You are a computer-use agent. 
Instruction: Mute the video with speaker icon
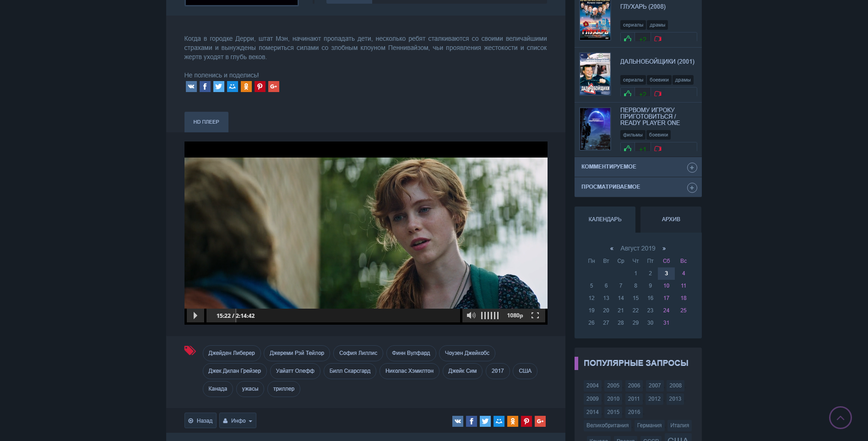point(471,316)
